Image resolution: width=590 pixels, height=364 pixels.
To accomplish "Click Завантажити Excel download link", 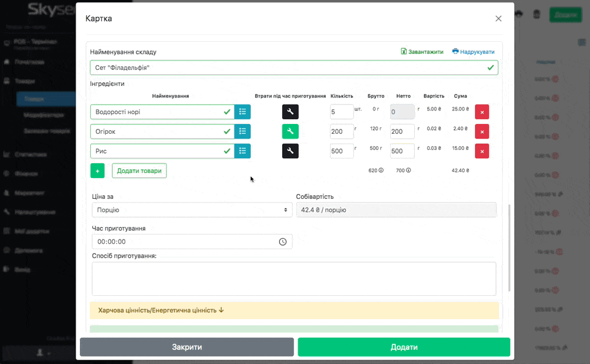I will coord(422,52).
